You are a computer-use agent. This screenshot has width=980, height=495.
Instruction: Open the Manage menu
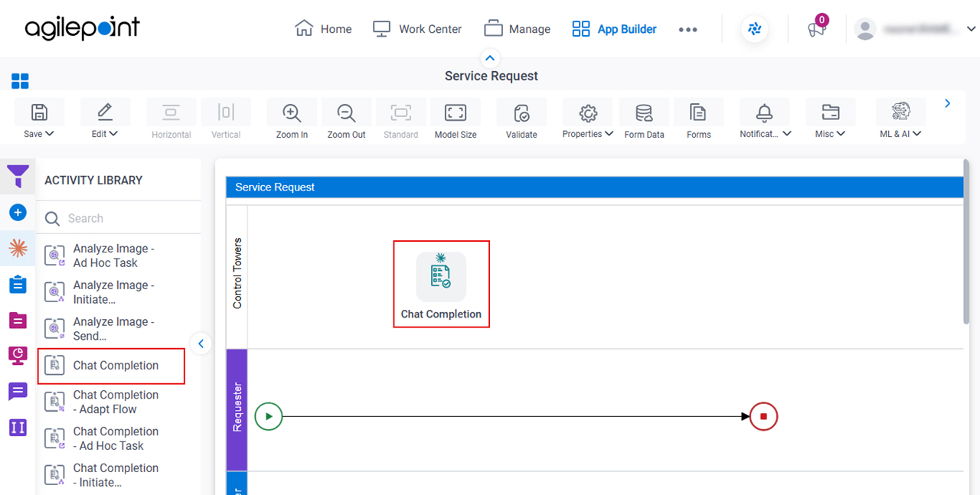(x=517, y=29)
